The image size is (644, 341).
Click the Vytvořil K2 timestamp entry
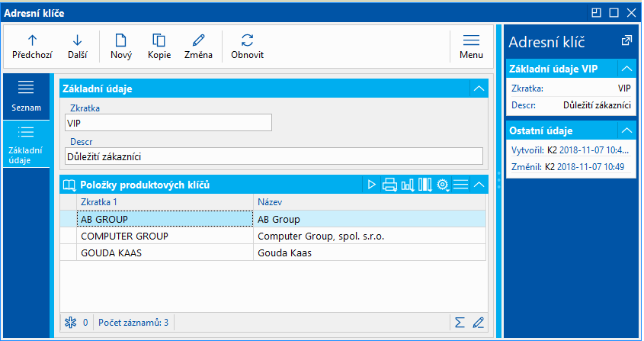(571, 150)
